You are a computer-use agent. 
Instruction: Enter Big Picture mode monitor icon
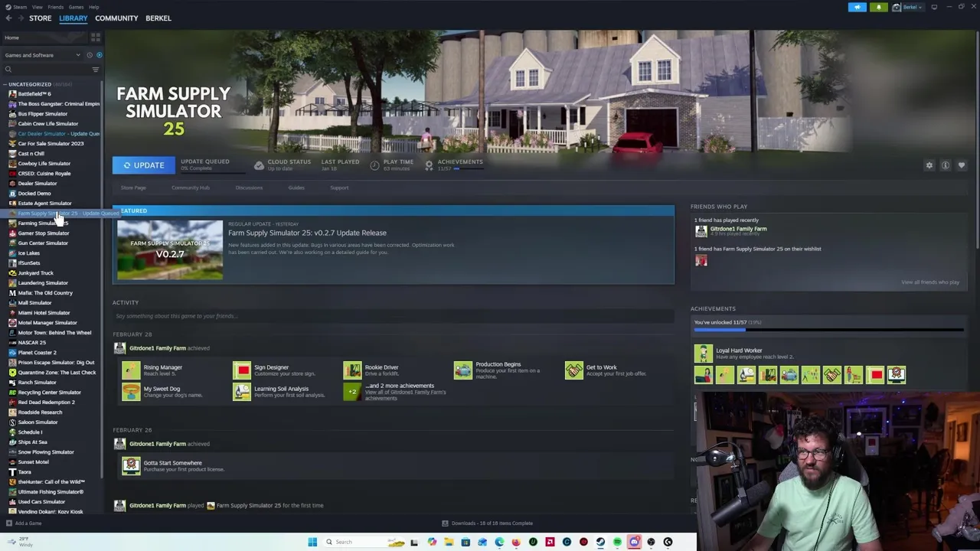pyautogui.click(x=934, y=7)
